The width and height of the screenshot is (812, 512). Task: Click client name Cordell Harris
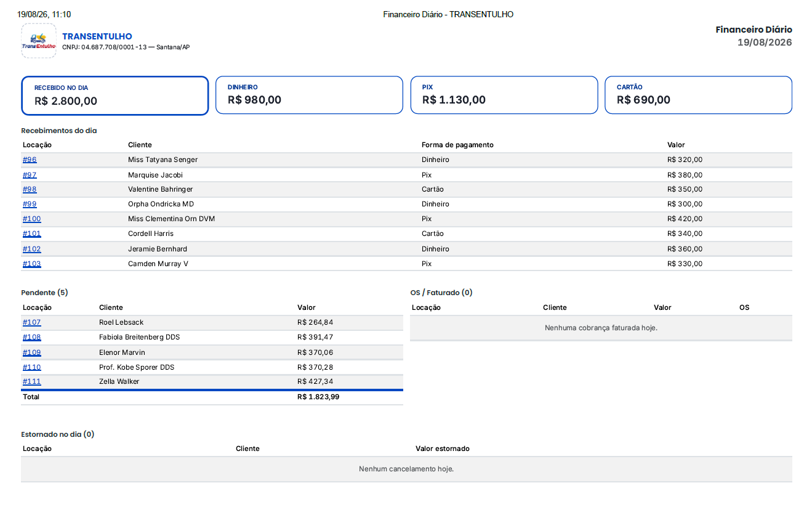(151, 234)
